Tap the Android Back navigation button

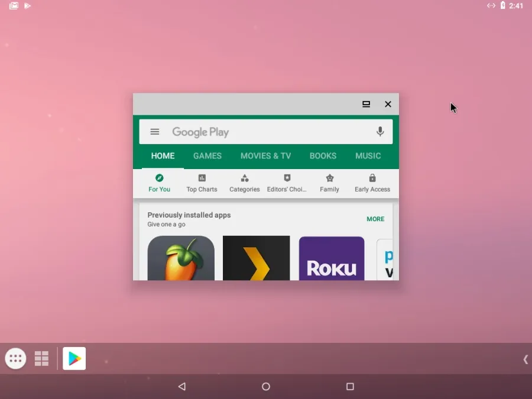182,387
